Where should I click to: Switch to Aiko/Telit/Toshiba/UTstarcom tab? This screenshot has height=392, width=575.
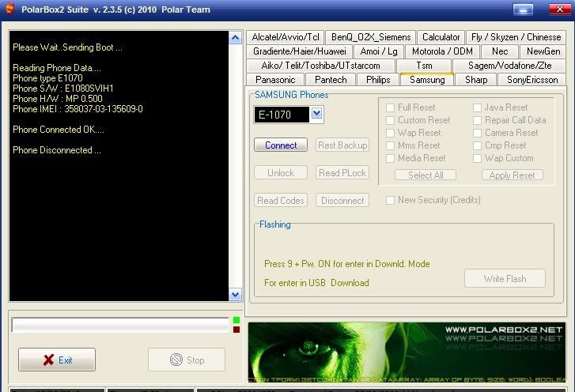(x=320, y=66)
